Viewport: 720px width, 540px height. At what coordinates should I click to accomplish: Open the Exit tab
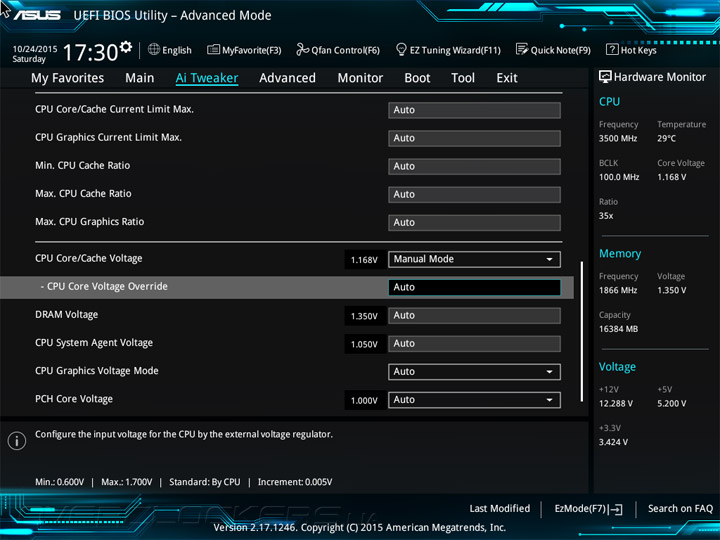pos(507,78)
